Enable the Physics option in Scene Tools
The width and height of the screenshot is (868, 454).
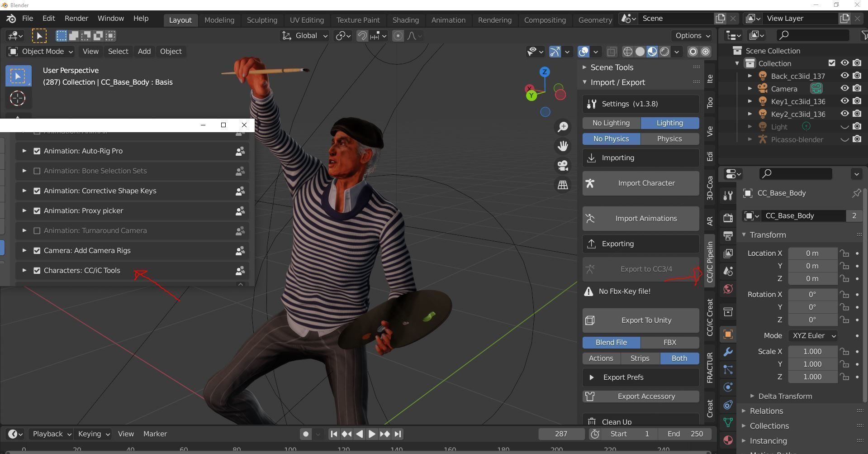pyautogui.click(x=669, y=139)
